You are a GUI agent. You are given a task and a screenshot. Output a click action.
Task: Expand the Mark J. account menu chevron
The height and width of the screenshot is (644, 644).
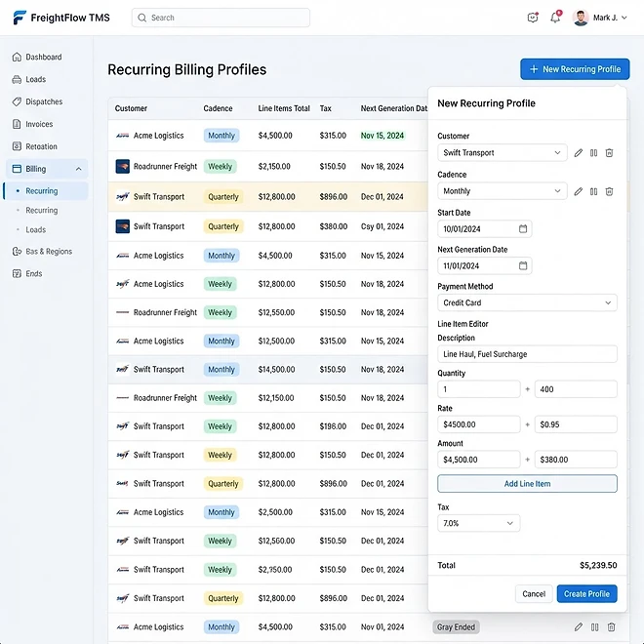click(x=624, y=18)
